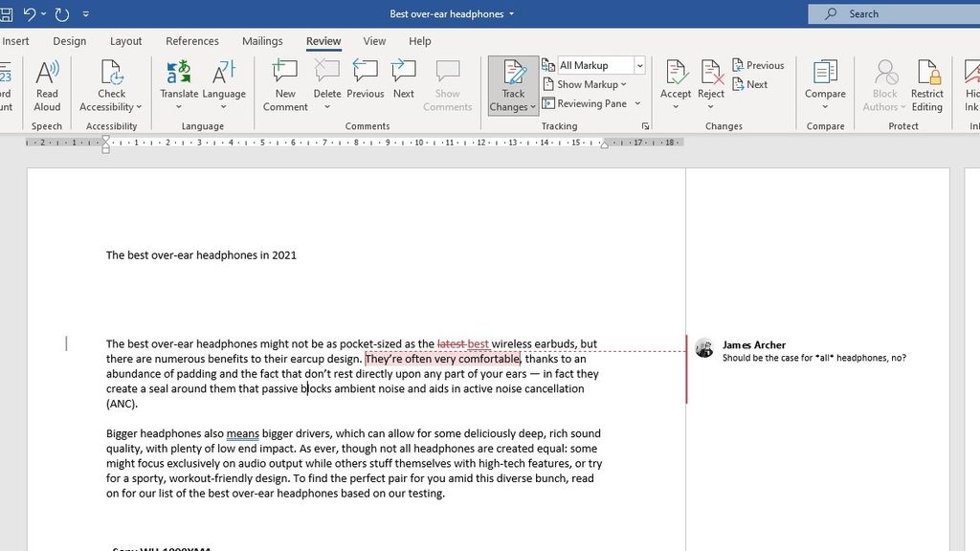Go to the Previous tracked change
Screen dimensions: 980x551
(x=759, y=64)
